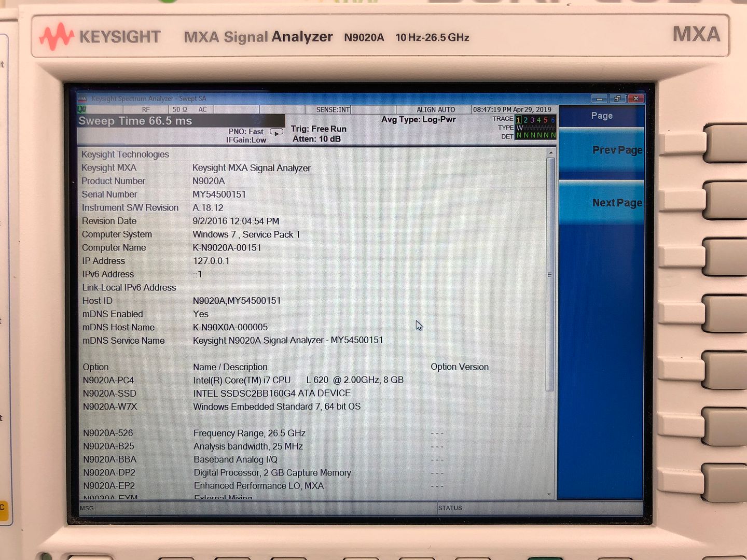Click the Atten: 10 dB readout
The image size is (747, 560).
click(x=316, y=139)
